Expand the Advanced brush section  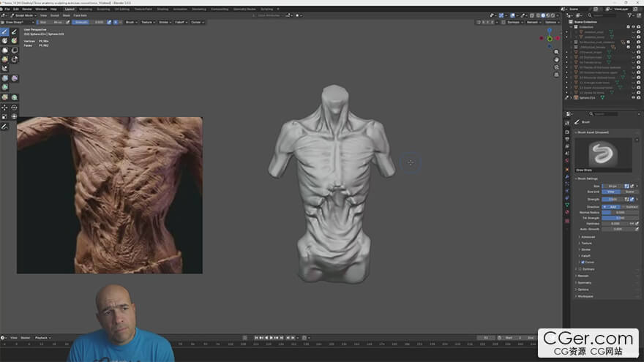tap(588, 236)
